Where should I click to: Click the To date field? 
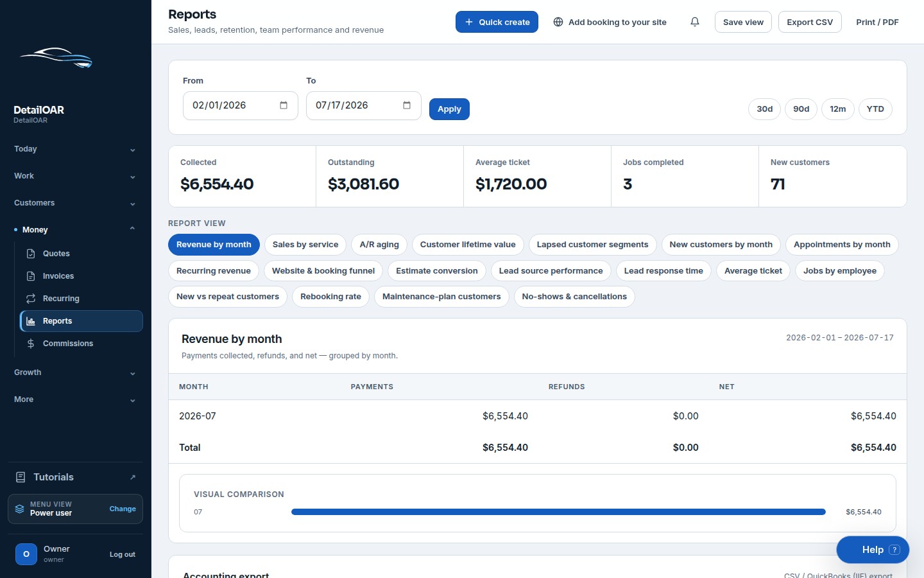tap(364, 105)
